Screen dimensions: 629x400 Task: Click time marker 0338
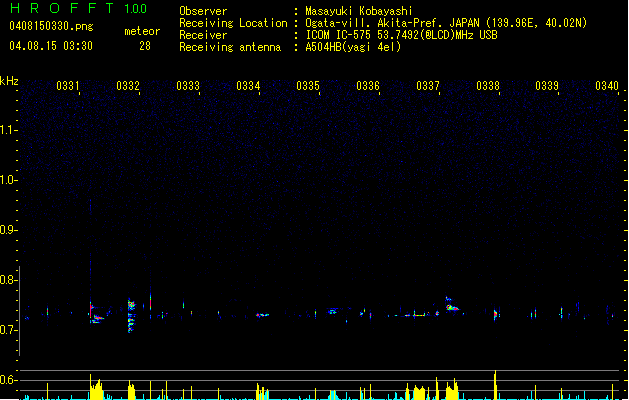click(488, 86)
